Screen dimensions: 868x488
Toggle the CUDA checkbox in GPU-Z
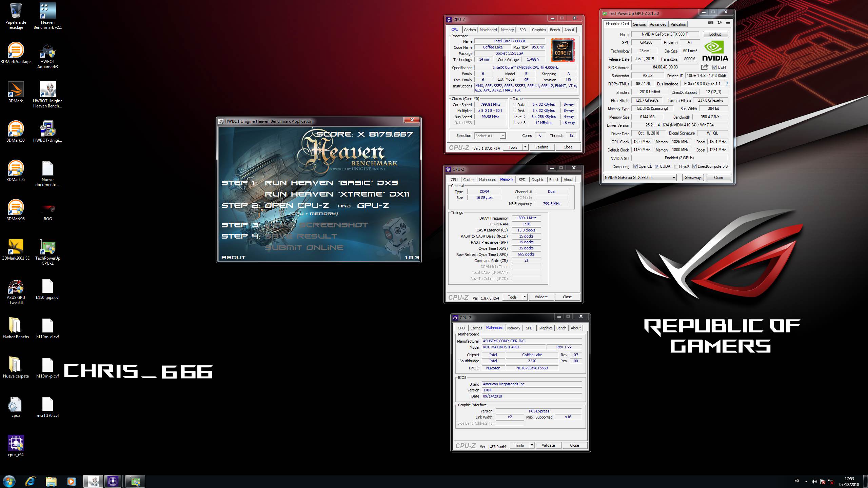coord(657,166)
